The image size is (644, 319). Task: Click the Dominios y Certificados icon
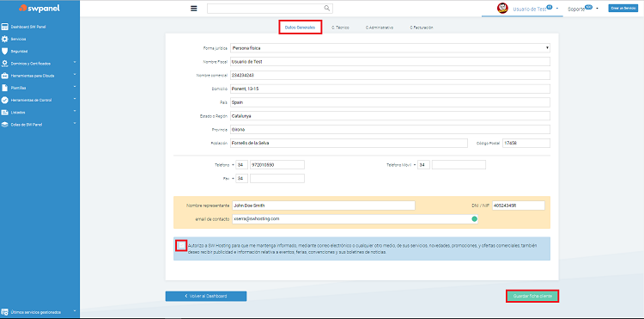(4, 64)
